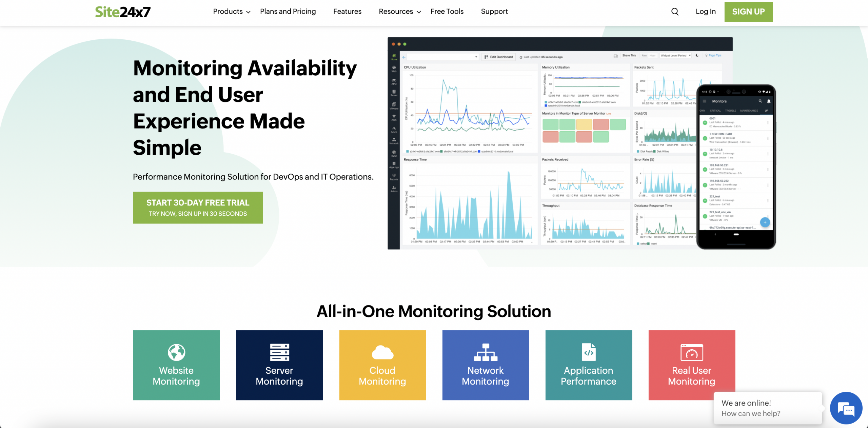The image size is (868, 428).
Task: Click START 30-DAY FREE TRIAL button
Action: 198,208
